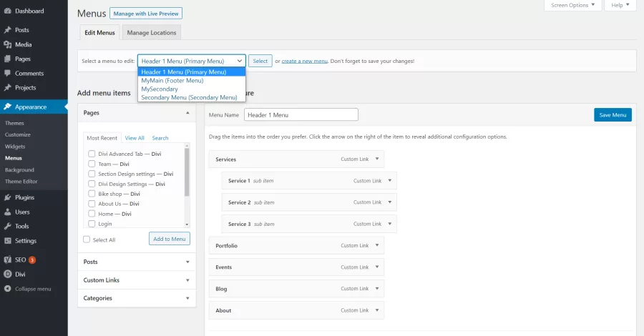Open Theme Editor under Appearance
Viewport: 644px width, 336px height.
tap(21, 182)
